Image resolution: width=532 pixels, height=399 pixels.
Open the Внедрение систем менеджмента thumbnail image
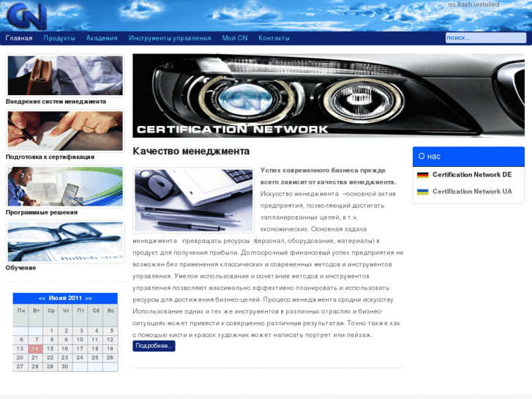65,75
